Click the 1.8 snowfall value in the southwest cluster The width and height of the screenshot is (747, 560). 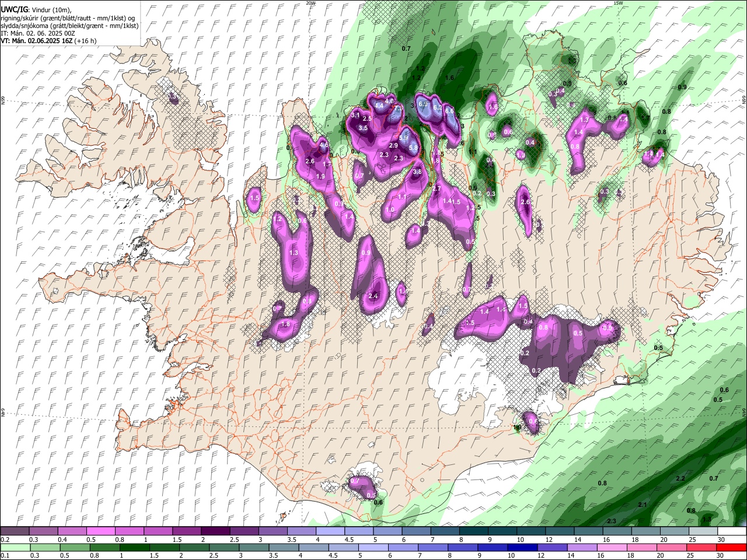(x=286, y=324)
